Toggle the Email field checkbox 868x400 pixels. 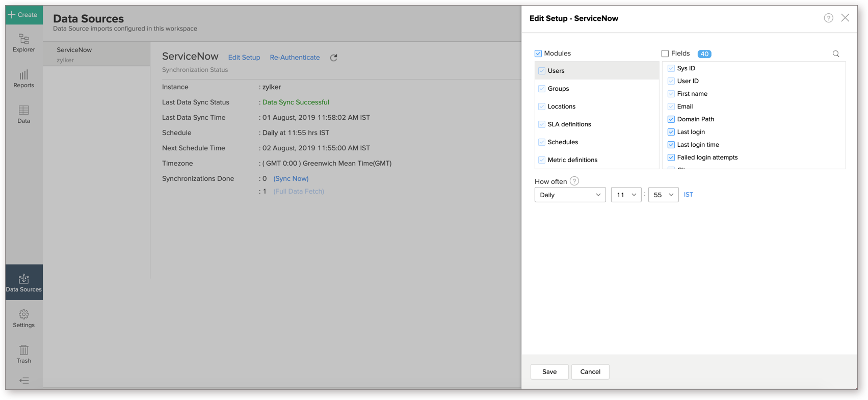click(x=671, y=106)
